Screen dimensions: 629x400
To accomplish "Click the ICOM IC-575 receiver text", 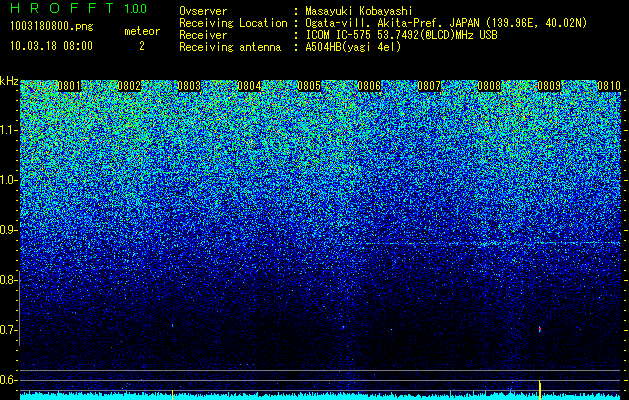I will click(401, 35).
